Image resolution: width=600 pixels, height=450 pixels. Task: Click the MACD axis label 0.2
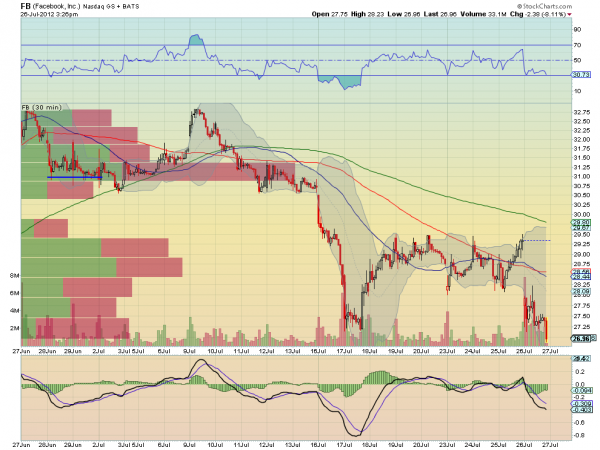[580, 372]
